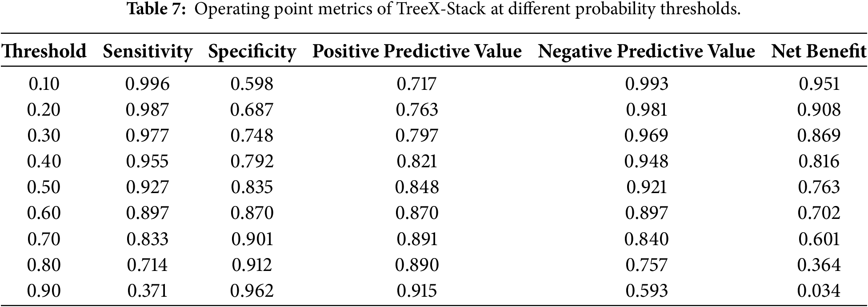The width and height of the screenshot is (868, 307).
Task: Click specificity value 0.748
Action: click(252, 136)
